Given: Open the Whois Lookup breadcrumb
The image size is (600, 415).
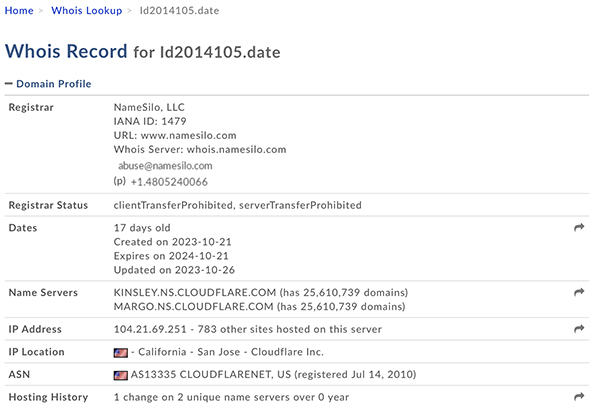Looking at the screenshot, I should pyautogui.click(x=86, y=10).
